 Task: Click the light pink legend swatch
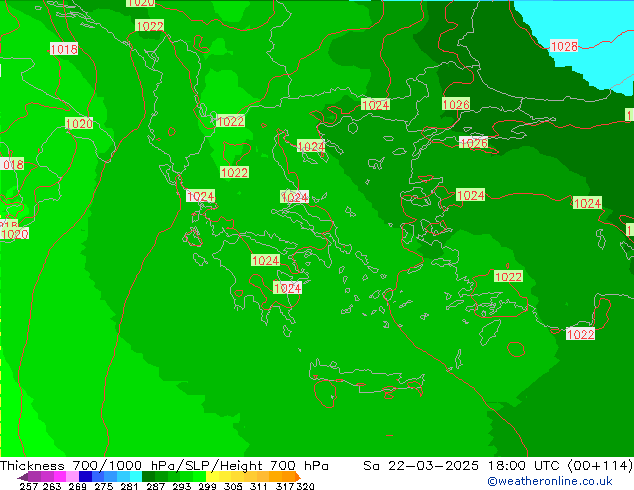(72, 476)
